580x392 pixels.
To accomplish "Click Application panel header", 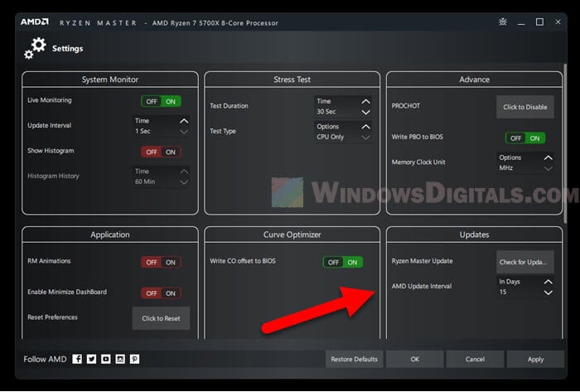I will pos(110,235).
